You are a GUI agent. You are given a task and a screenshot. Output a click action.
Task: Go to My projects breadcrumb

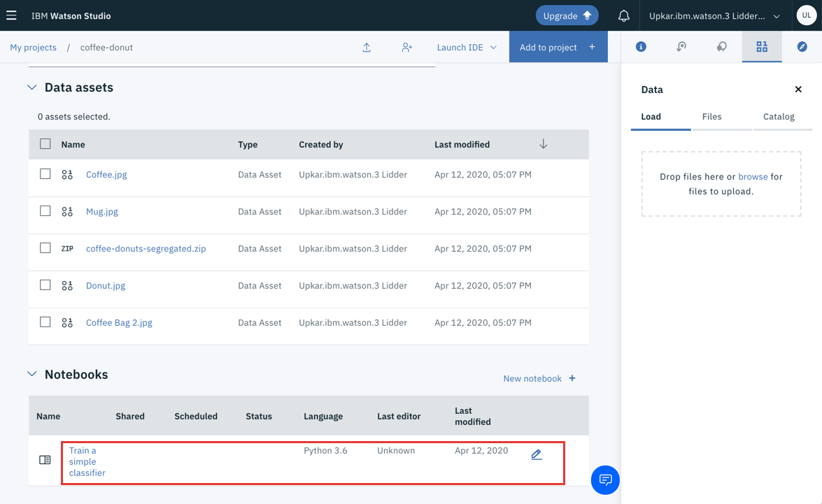click(33, 47)
